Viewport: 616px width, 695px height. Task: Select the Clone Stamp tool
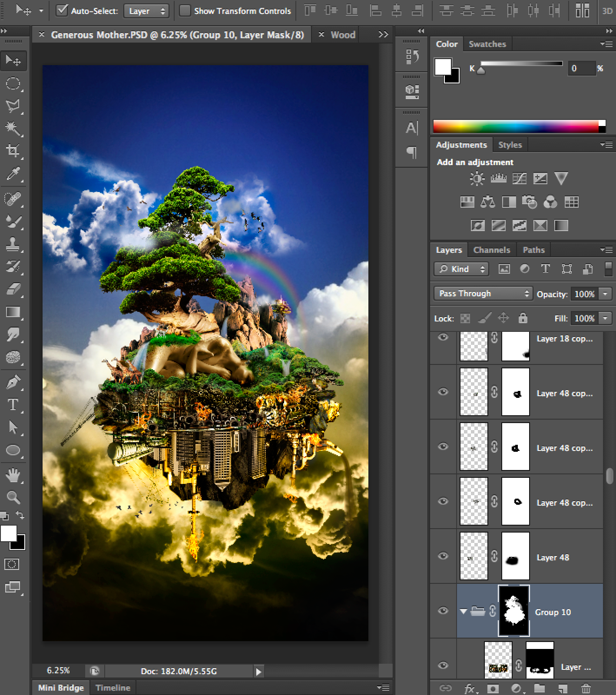(13, 244)
